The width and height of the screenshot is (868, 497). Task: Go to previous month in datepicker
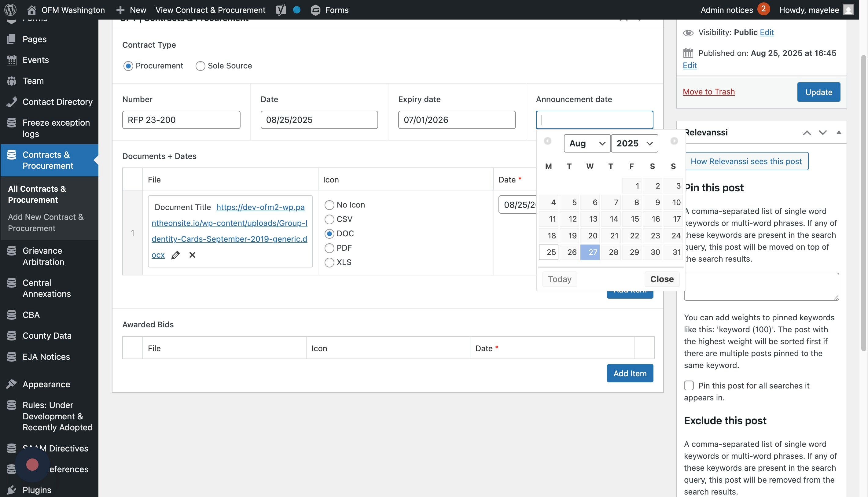(547, 141)
